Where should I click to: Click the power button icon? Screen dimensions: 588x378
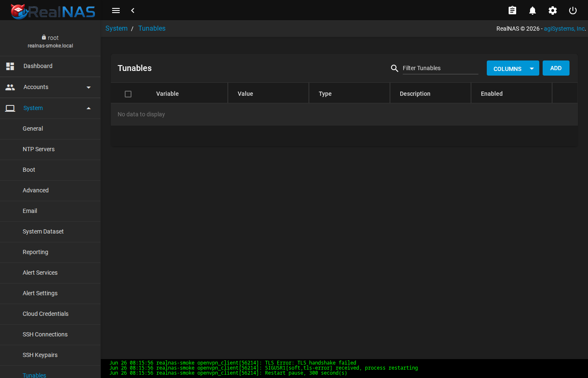pyautogui.click(x=573, y=10)
